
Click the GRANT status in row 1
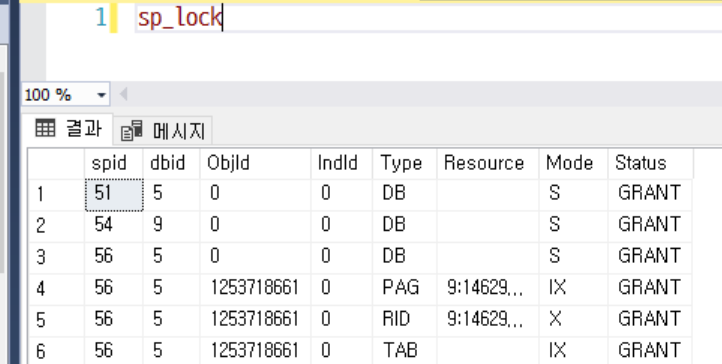pyautogui.click(x=650, y=195)
